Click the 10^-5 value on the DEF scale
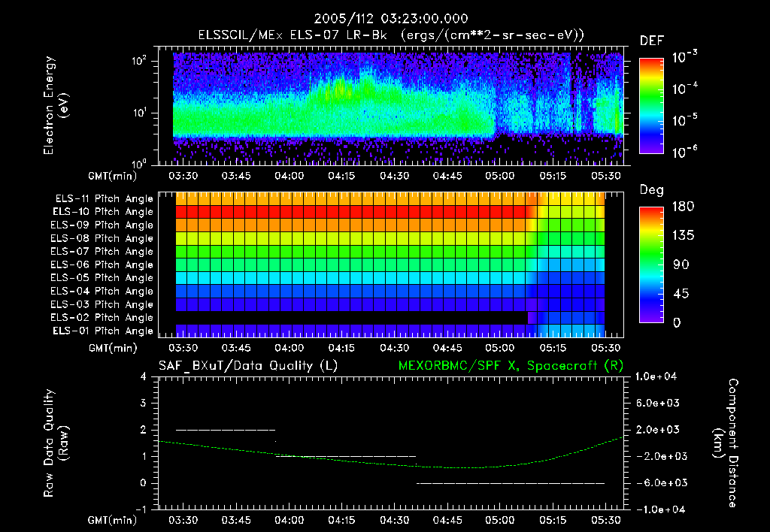The height and width of the screenshot is (532, 770). [685, 120]
